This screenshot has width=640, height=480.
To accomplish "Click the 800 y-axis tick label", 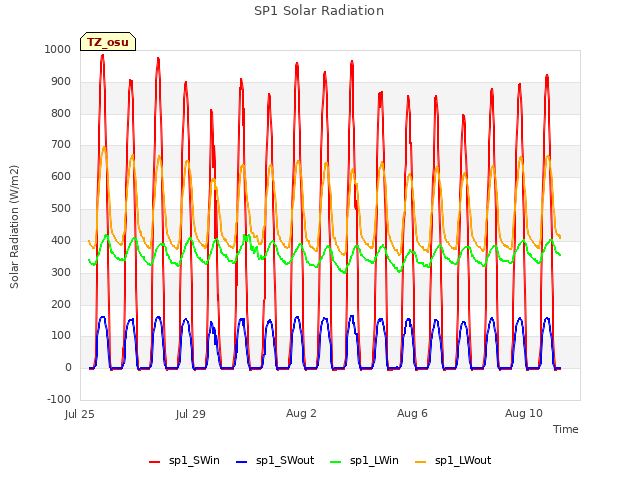I will point(61,113).
